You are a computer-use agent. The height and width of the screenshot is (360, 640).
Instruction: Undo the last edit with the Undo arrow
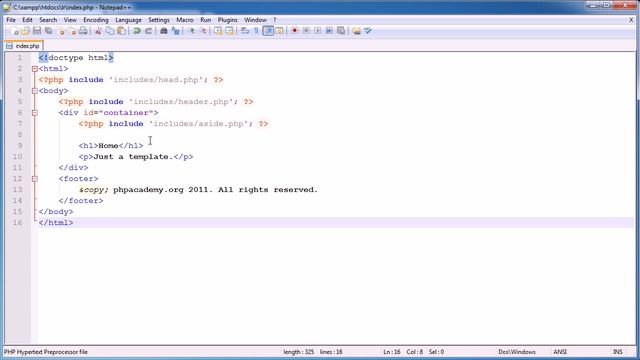[137, 31]
